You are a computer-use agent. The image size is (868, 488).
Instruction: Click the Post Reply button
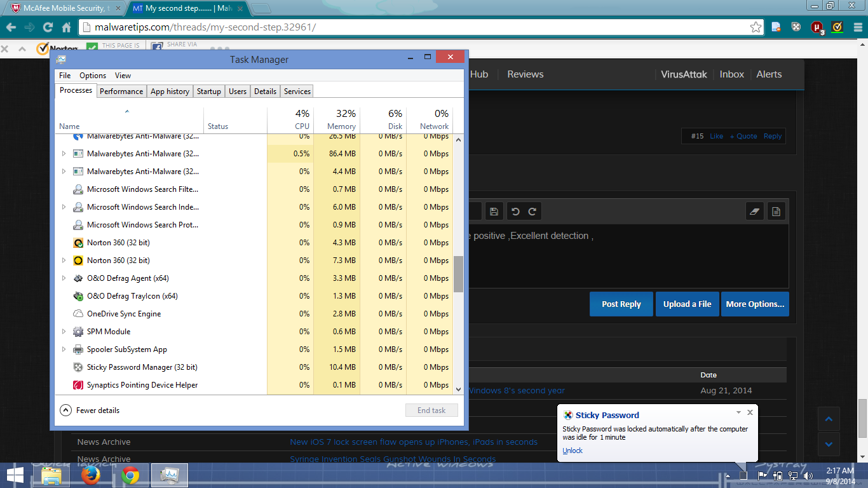(x=621, y=304)
